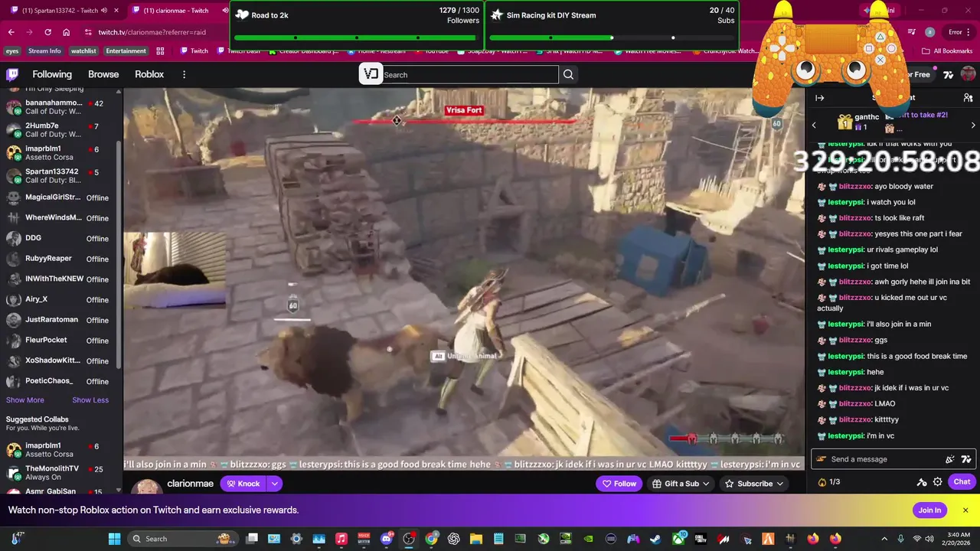Open the chat community users icon
This screenshot has height=551, width=980.
(x=968, y=98)
